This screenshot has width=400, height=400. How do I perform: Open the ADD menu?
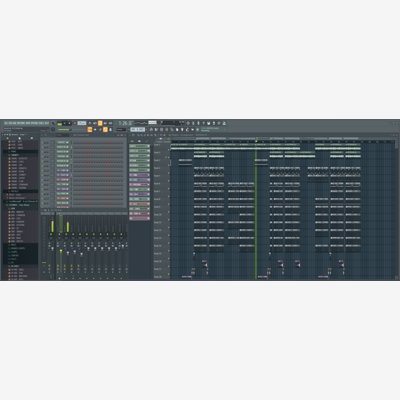(14, 123)
